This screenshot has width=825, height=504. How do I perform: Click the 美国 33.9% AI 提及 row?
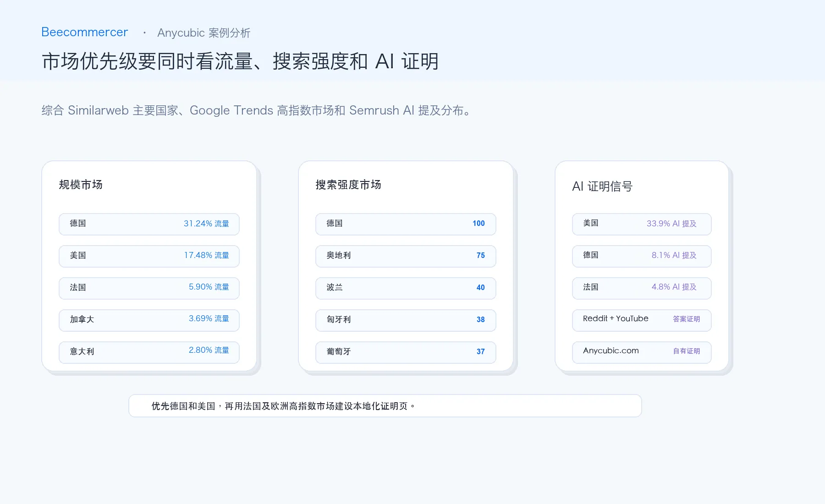(642, 224)
